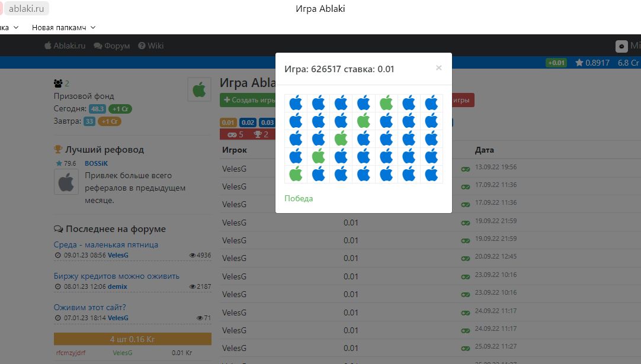Click the gamepad icon beside 13.09.22 19:56
This screenshot has width=641, height=364.
coord(465,169)
